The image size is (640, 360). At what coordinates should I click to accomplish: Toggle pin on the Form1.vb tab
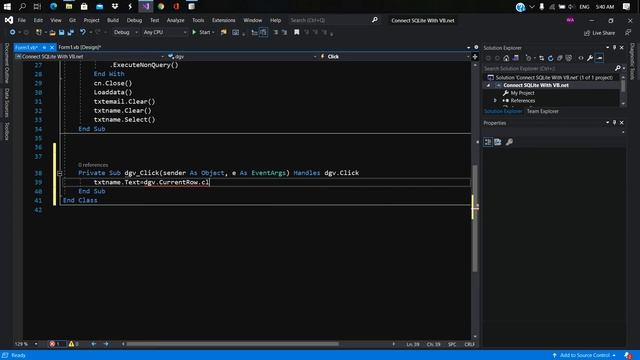(x=44, y=47)
